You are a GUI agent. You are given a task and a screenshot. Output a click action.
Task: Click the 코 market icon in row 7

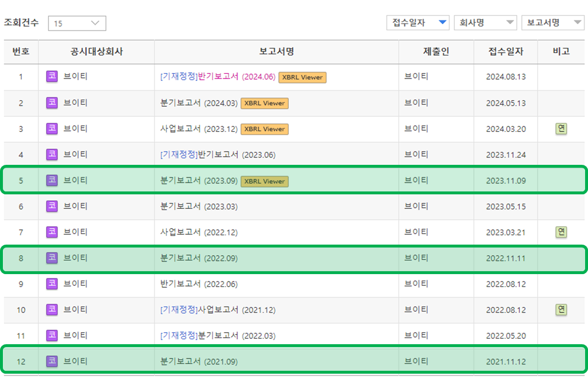[52, 232]
